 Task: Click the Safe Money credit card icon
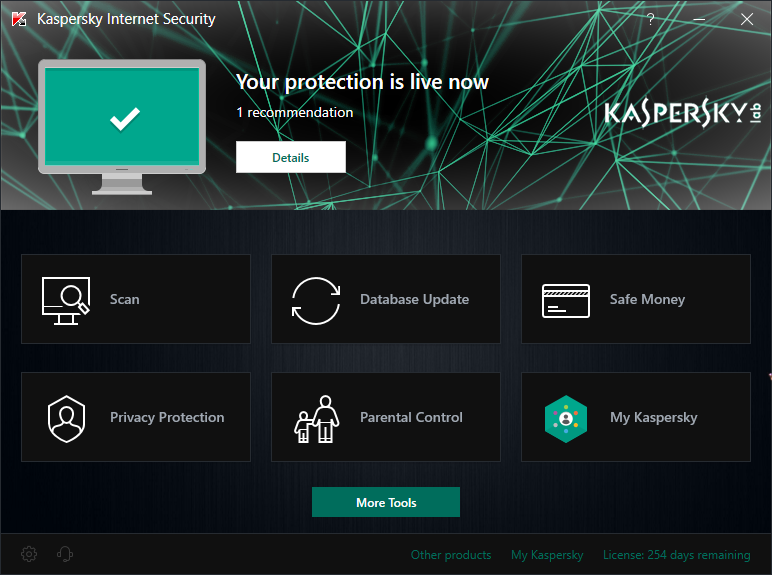click(x=566, y=301)
